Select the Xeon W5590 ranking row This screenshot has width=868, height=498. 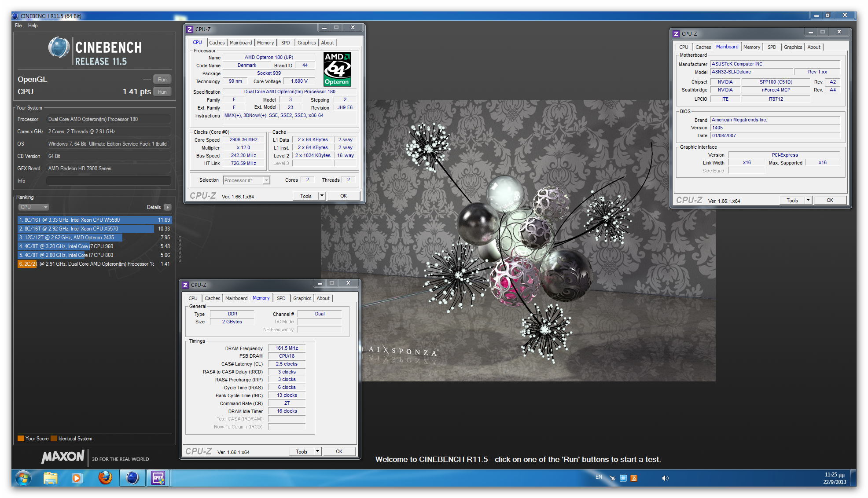tap(94, 220)
